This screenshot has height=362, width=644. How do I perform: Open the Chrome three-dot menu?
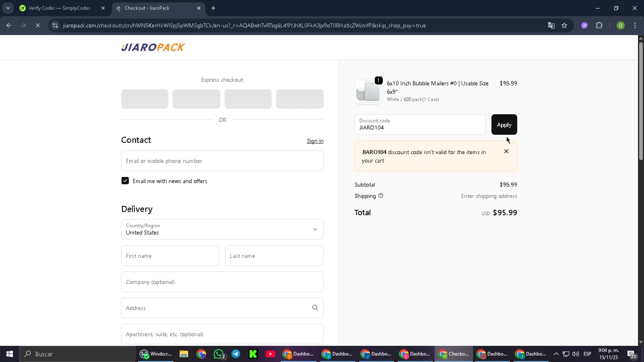[x=635, y=25]
